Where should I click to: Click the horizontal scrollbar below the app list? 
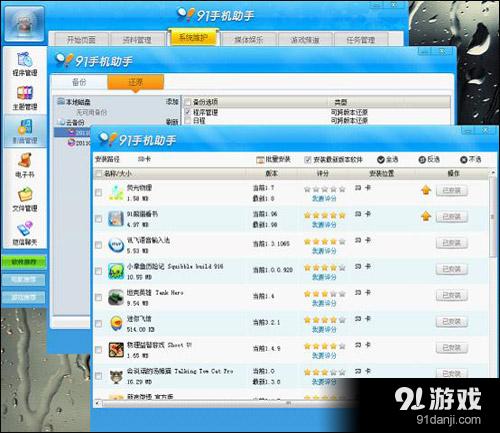288,403
